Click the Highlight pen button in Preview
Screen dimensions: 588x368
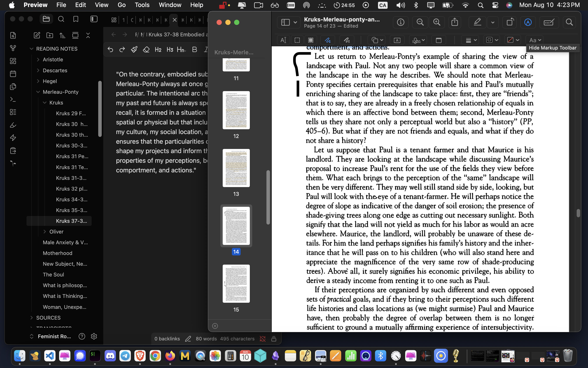click(x=478, y=22)
